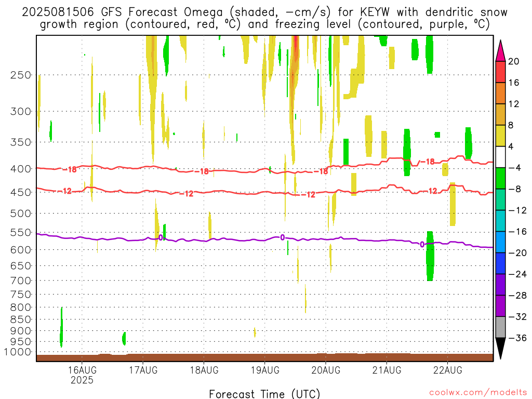Screen dimensions: 532x399
Task: Click the 16AUG date label
Action: 82,370
